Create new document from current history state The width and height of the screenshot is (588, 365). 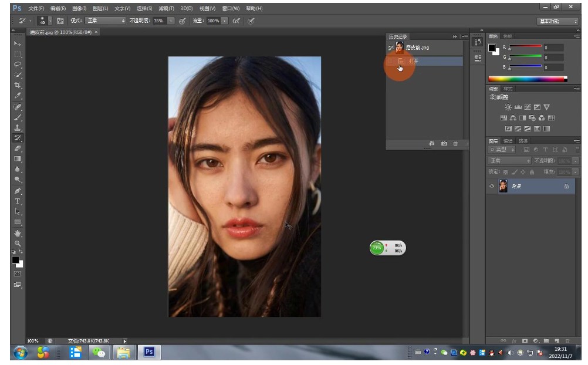point(432,144)
